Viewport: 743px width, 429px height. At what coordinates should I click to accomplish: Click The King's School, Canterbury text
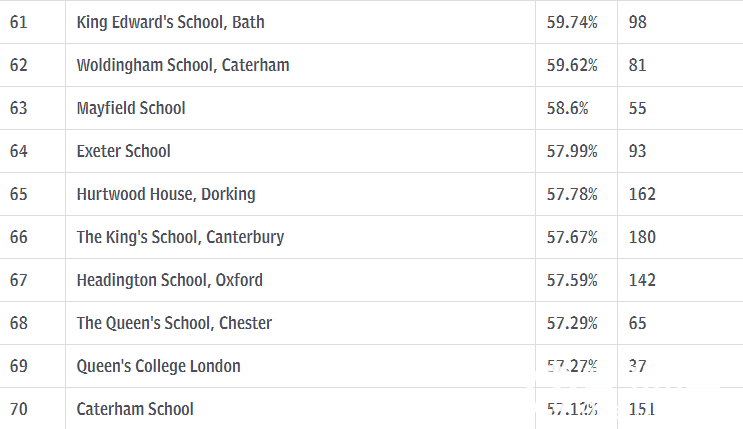181,237
